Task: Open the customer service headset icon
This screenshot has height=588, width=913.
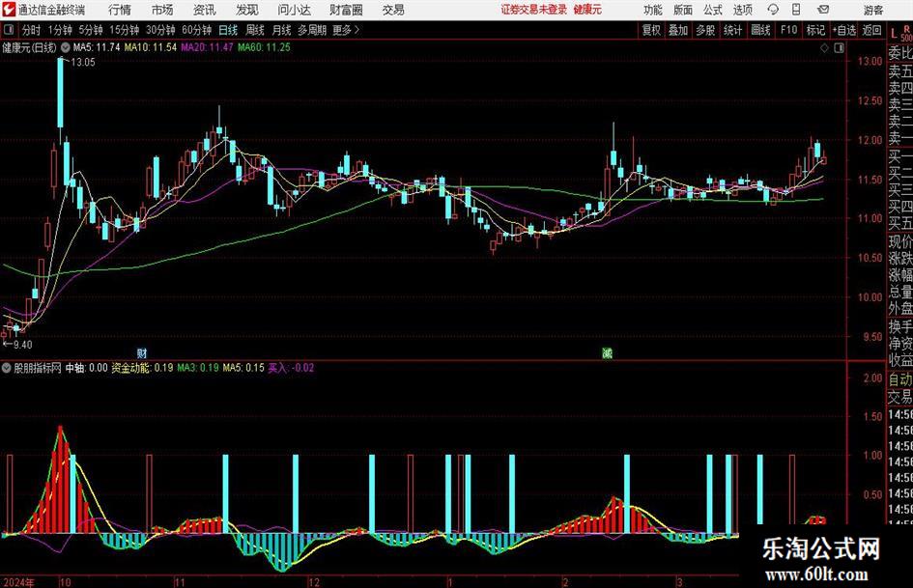Action: click(773, 10)
